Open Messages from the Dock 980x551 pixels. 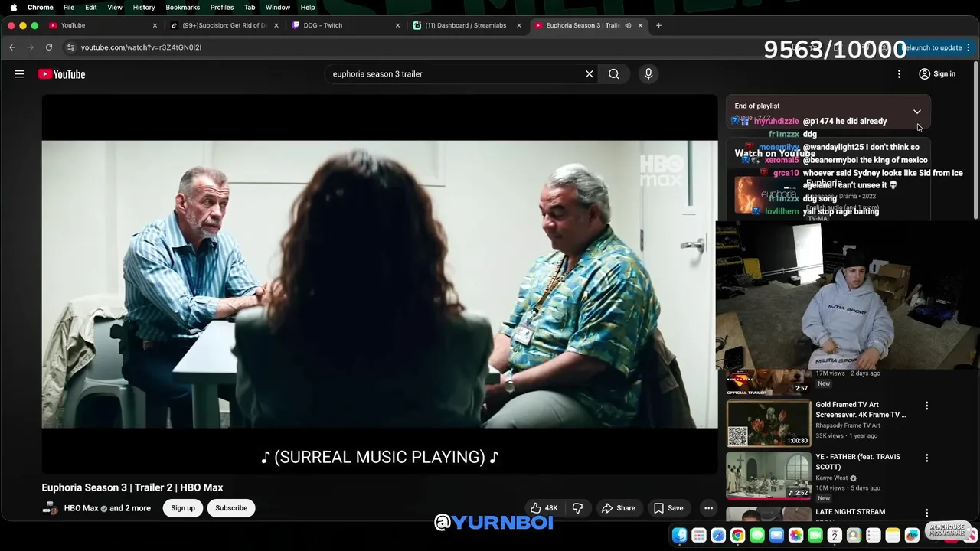[757, 536]
